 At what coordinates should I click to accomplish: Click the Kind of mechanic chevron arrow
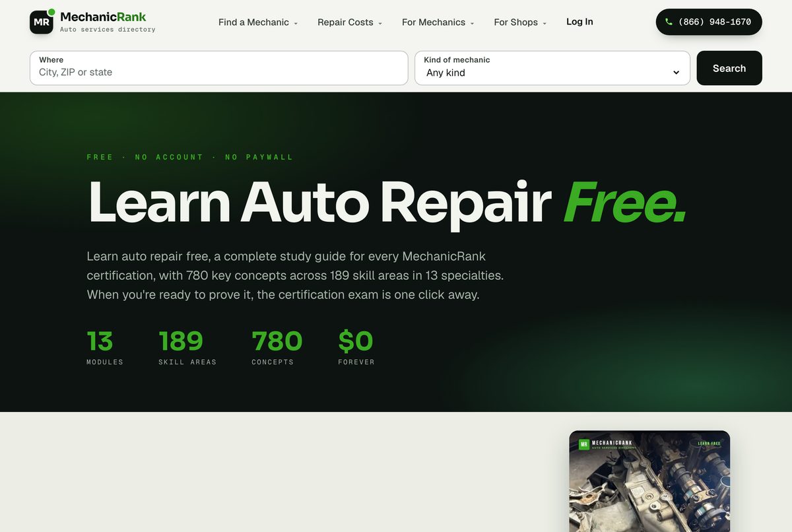tap(676, 73)
